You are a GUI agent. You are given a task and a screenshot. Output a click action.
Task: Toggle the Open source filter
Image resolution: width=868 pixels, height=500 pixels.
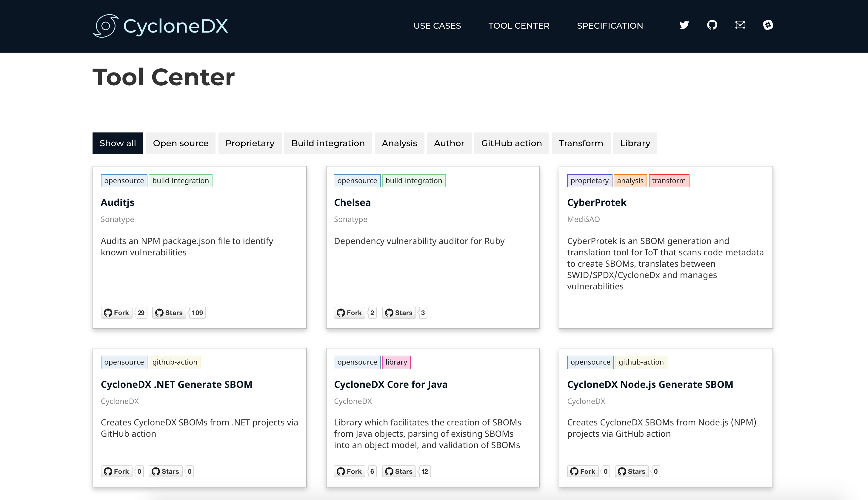point(180,143)
